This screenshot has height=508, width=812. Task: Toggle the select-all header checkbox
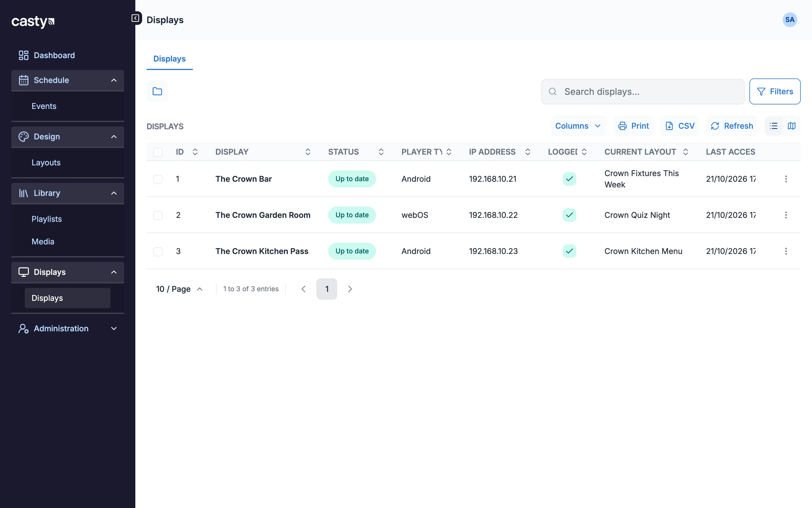pos(158,152)
